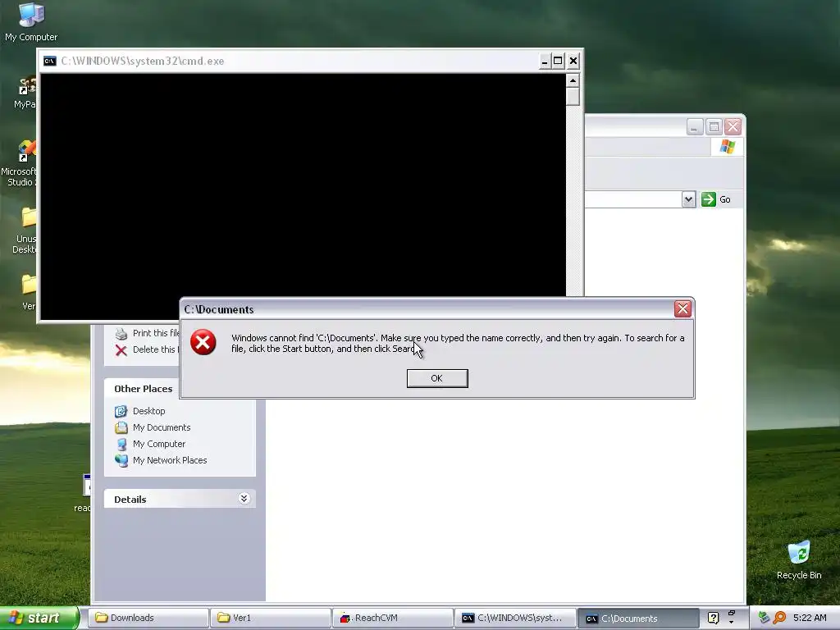Switch to ReachCVM taskbar button

coord(392,618)
